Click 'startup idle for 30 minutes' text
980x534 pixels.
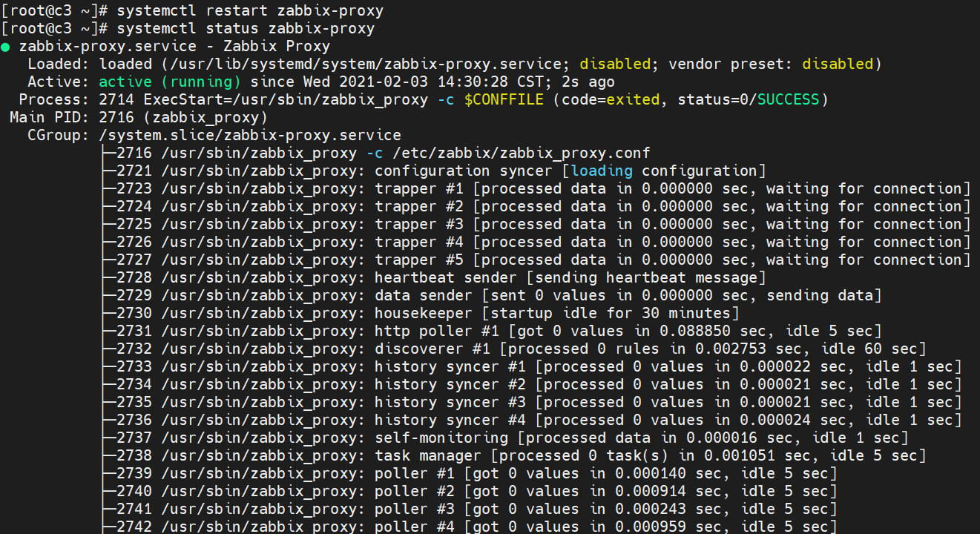(611, 314)
